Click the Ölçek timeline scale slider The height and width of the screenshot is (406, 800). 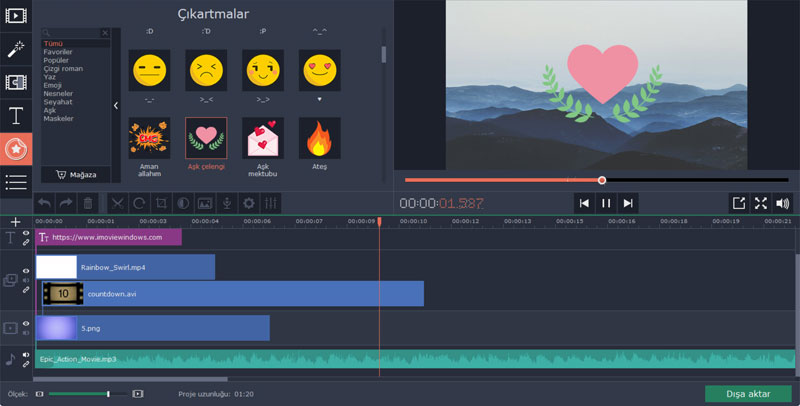(x=88, y=394)
